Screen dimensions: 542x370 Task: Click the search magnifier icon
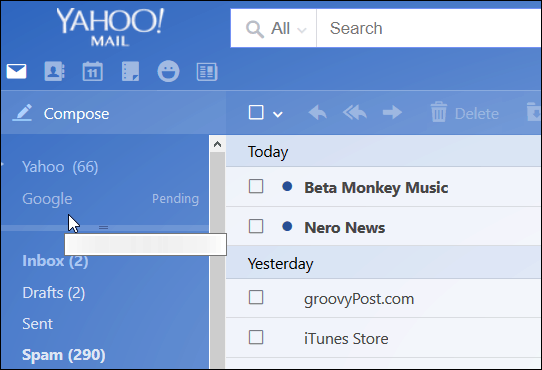[x=255, y=29]
